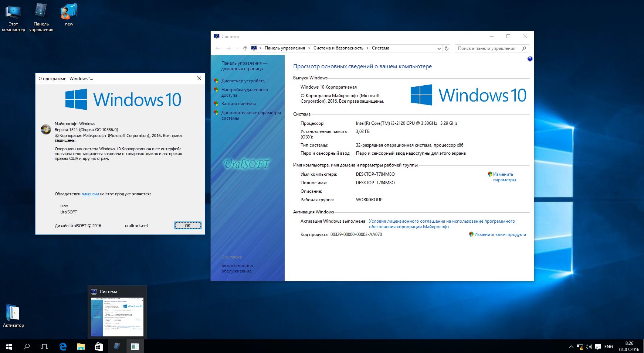Screen dimensions: 644x353
Task: Open Защита системы link
Action: click(238, 104)
